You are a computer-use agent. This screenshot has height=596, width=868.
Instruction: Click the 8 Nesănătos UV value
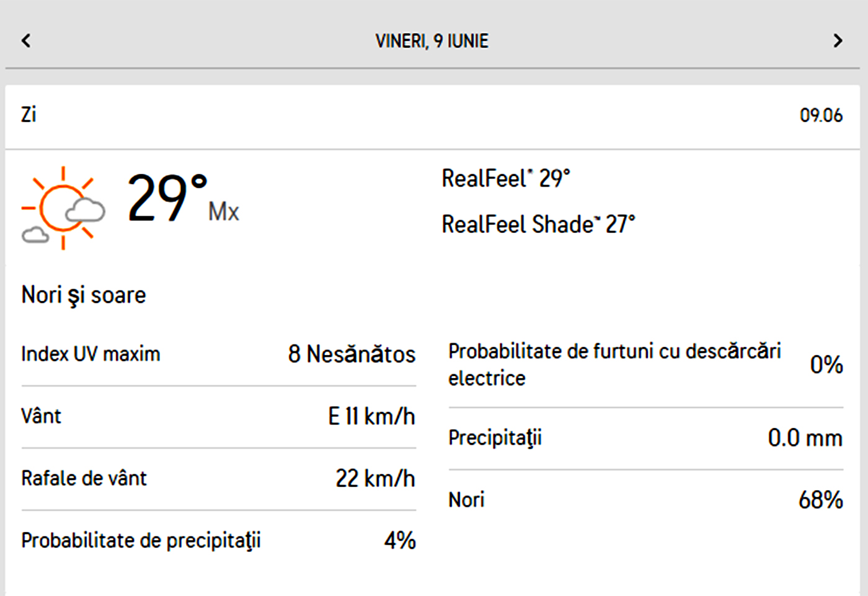352,354
